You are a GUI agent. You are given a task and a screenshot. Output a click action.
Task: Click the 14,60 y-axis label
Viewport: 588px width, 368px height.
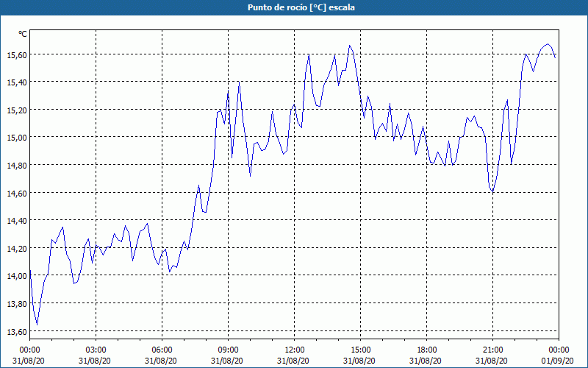pyautogui.click(x=17, y=193)
